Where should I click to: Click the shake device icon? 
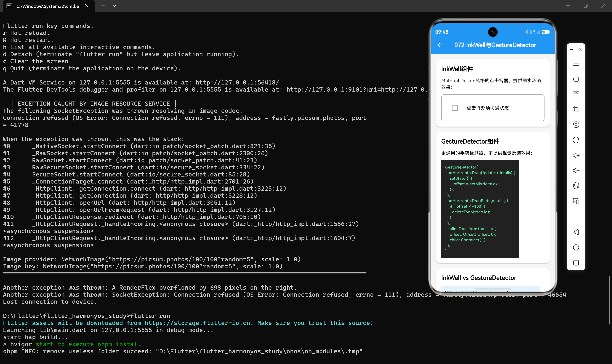coord(576,186)
